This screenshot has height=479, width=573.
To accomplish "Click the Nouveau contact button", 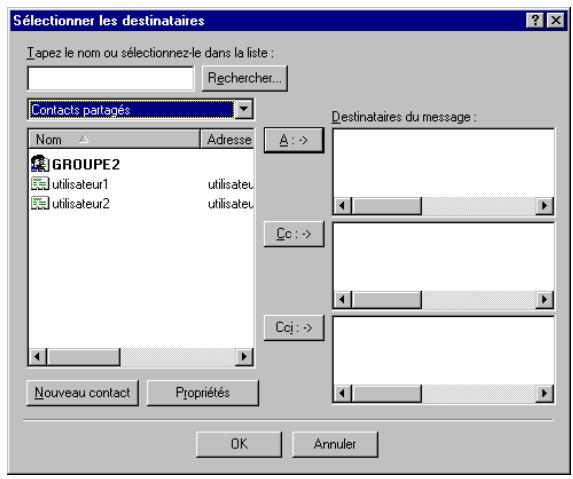I will (x=83, y=393).
